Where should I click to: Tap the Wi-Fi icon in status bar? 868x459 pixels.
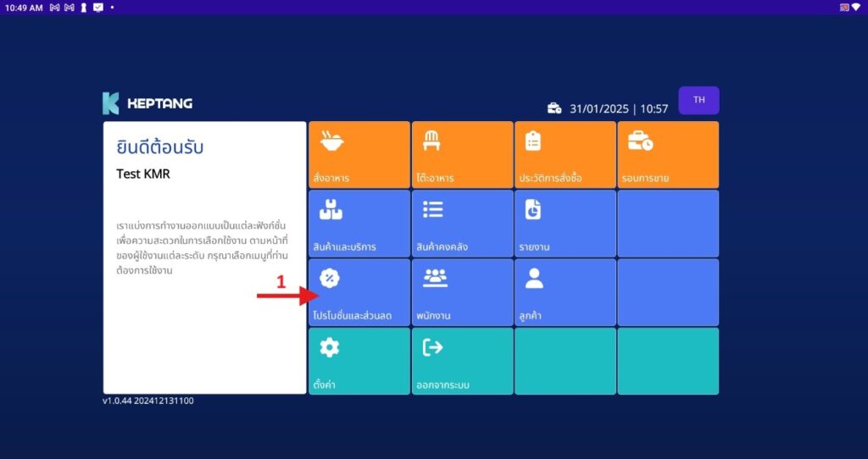click(856, 7)
